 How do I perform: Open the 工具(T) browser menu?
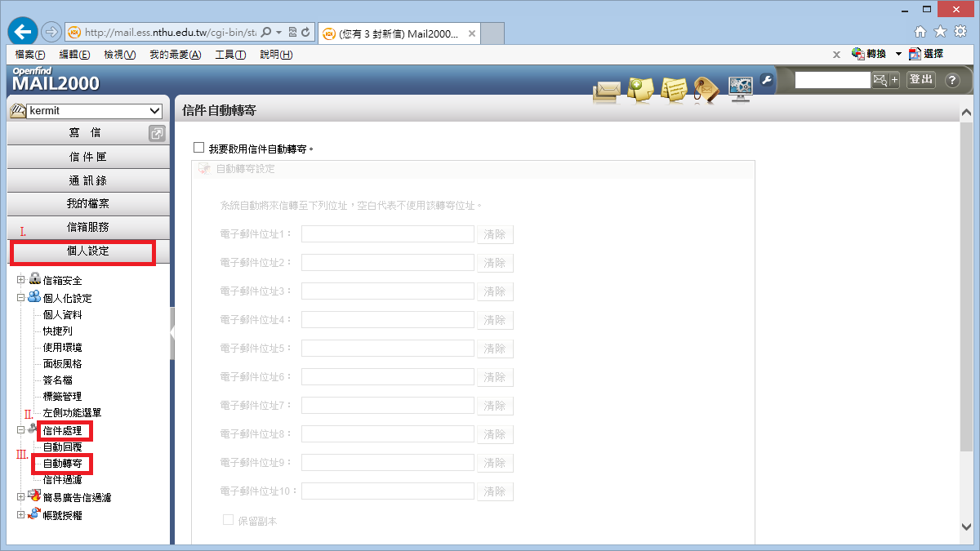coord(229,55)
